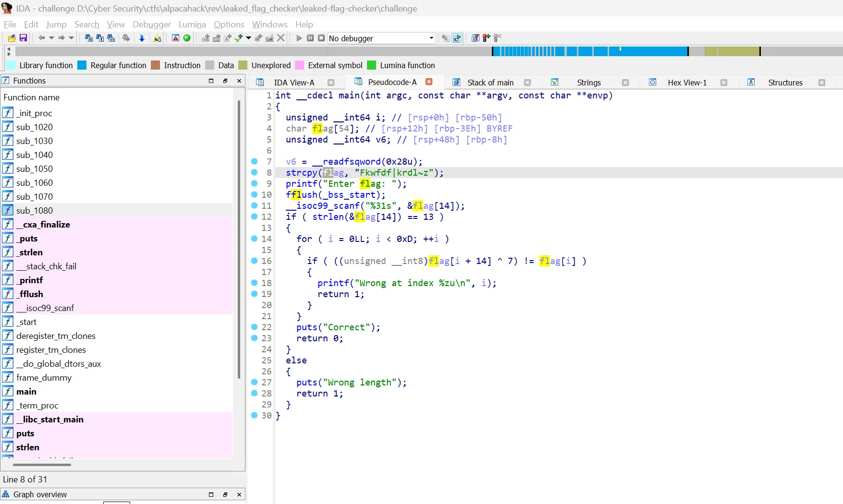Click the green circle toolbar icon
This screenshot has height=504, width=843.
pyautogui.click(x=187, y=38)
